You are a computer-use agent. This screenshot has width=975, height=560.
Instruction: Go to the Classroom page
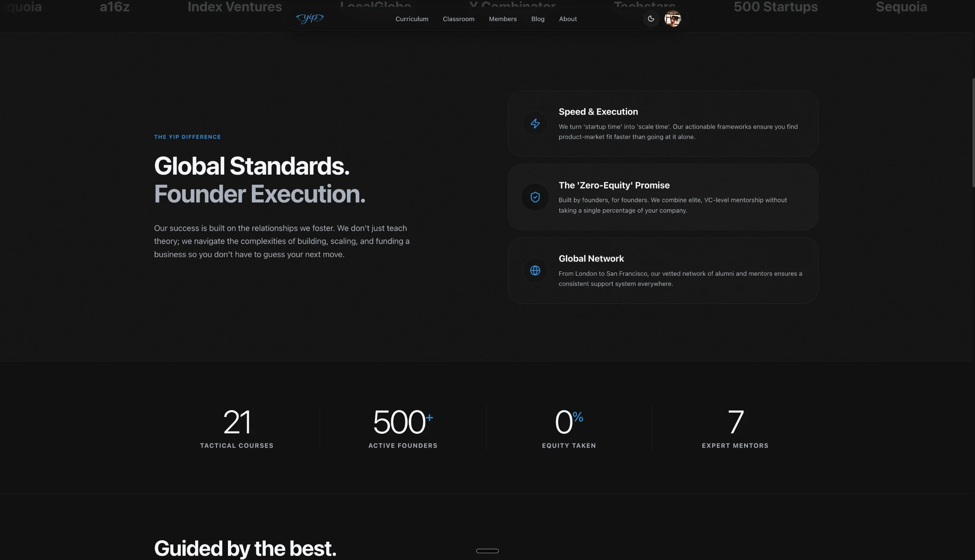459,19
